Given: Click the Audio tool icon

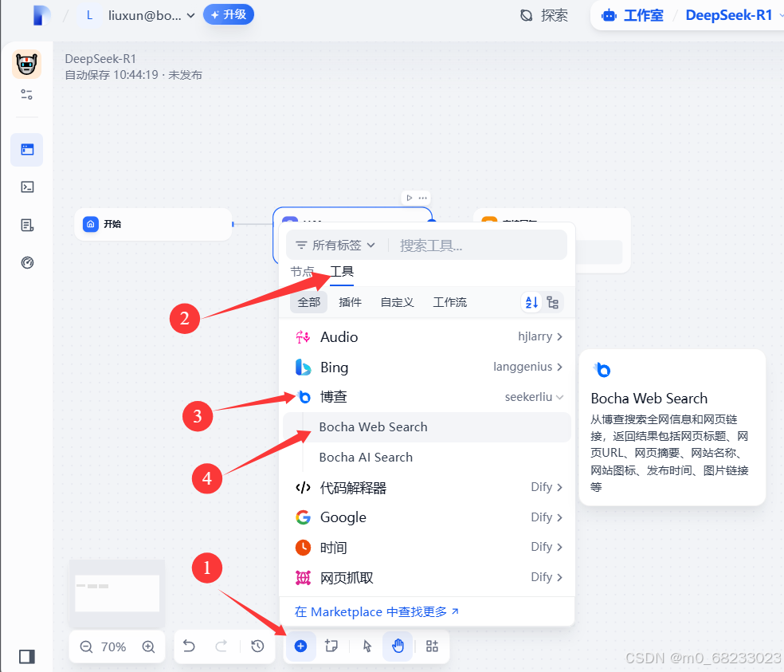Looking at the screenshot, I should point(303,337).
